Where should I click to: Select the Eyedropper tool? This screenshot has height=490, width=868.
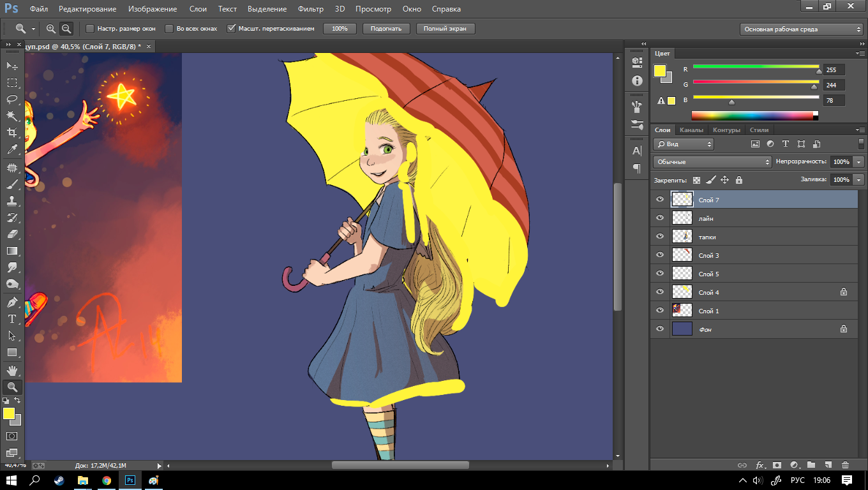click(x=12, y=149)
